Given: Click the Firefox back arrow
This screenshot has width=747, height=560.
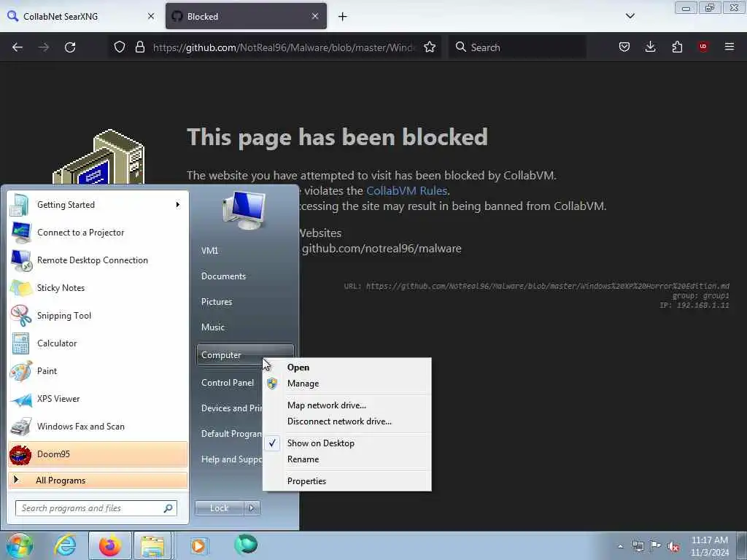Looking at the screenshot, I should point(18,47).
